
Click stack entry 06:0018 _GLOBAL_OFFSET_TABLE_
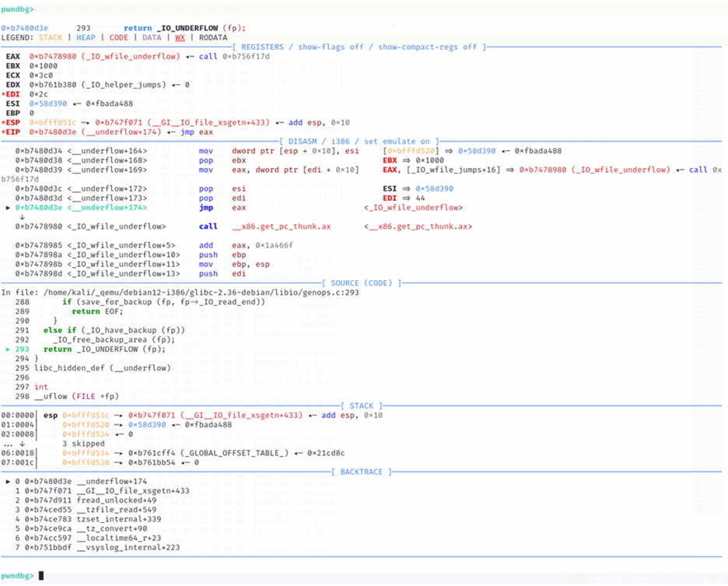(173, 453)
